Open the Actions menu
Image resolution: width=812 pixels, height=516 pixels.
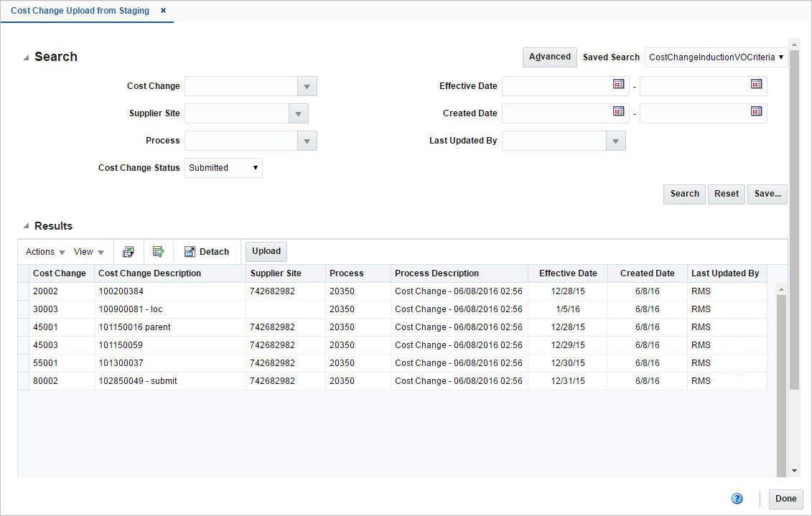click(x=44, y=251)
